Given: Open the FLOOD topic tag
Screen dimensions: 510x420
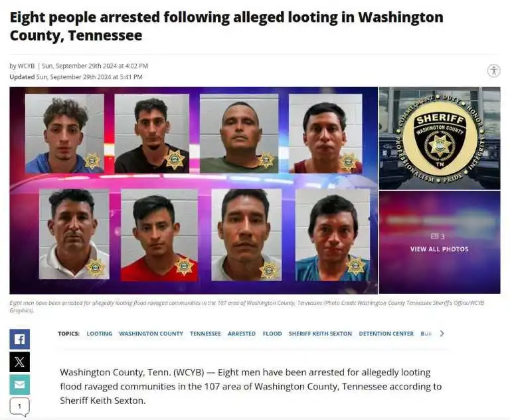Looking at the screenshot, I should [x=272, y=334].
